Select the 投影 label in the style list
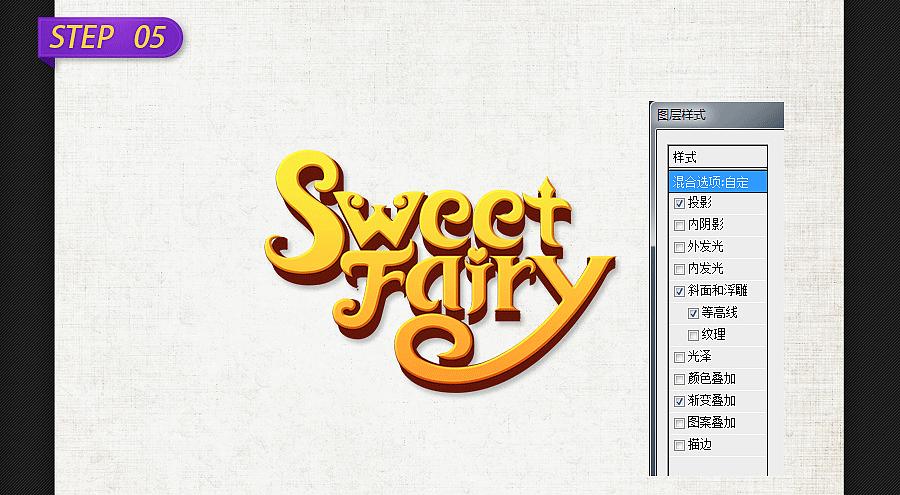This screenshot has height=495, width=900. click(x=700, y=203)
